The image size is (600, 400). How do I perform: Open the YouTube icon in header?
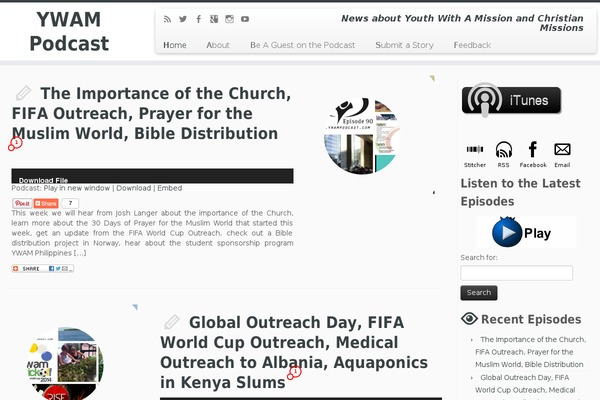[245, 19]
